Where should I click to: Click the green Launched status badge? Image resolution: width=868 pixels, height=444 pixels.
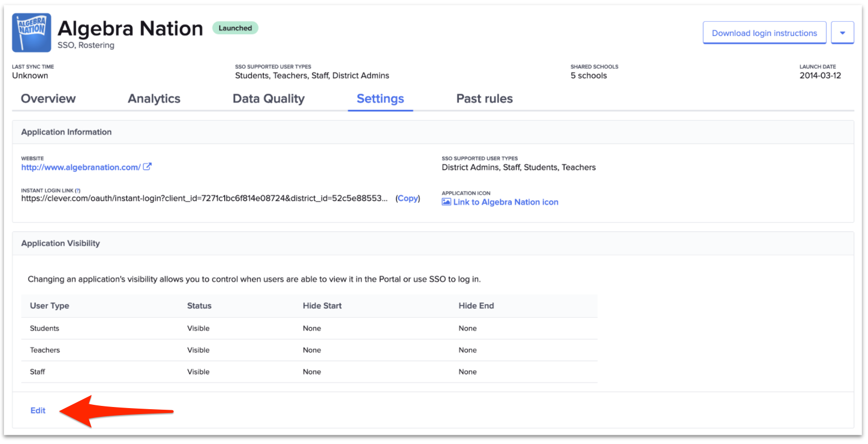(235, 28)
